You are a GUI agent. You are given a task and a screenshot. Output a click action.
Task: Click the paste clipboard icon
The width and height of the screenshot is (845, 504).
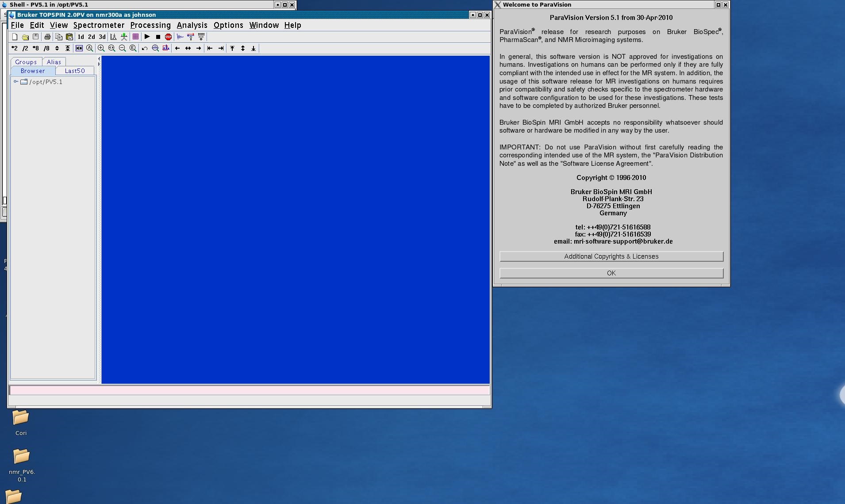coord(69,37)
